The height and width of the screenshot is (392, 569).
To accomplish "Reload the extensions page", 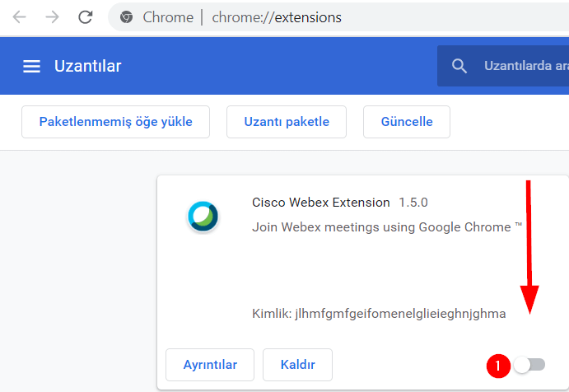I will pos(85,17).
